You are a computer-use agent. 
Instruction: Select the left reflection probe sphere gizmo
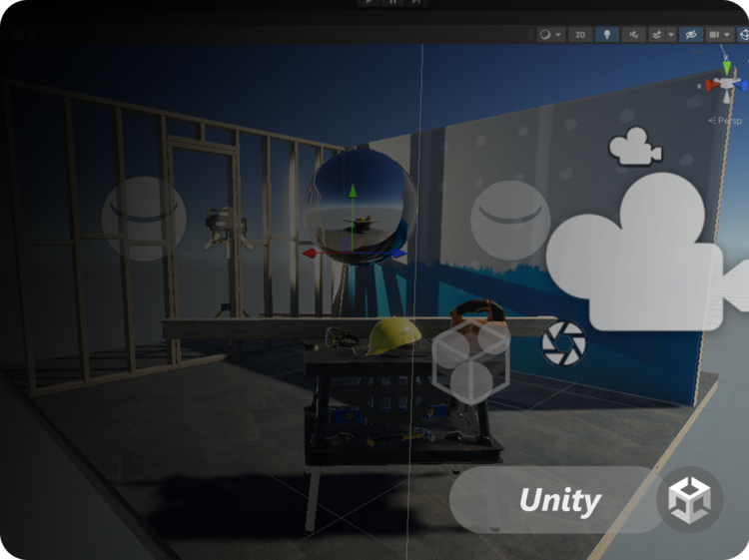pyautogui.click(x=144, y=219)
